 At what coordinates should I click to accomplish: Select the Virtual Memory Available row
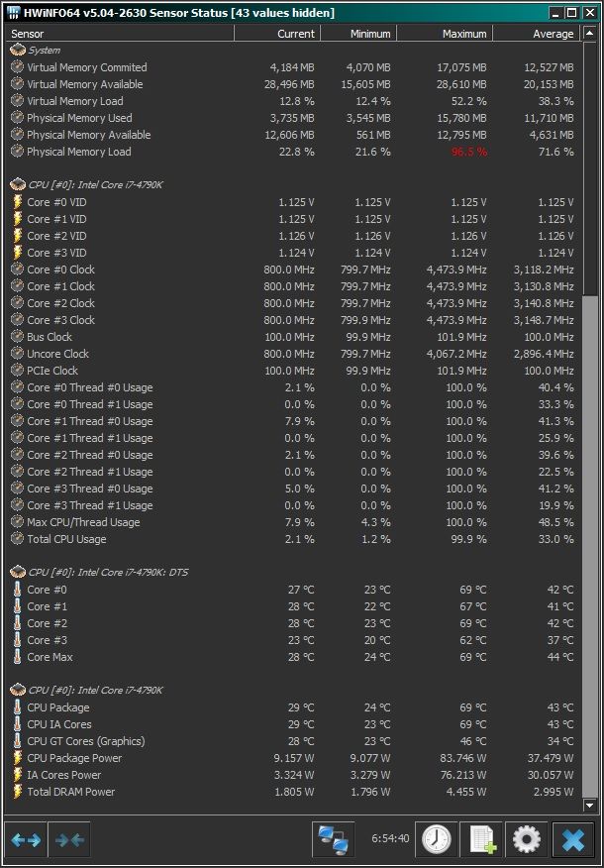(x=293, y=84)
